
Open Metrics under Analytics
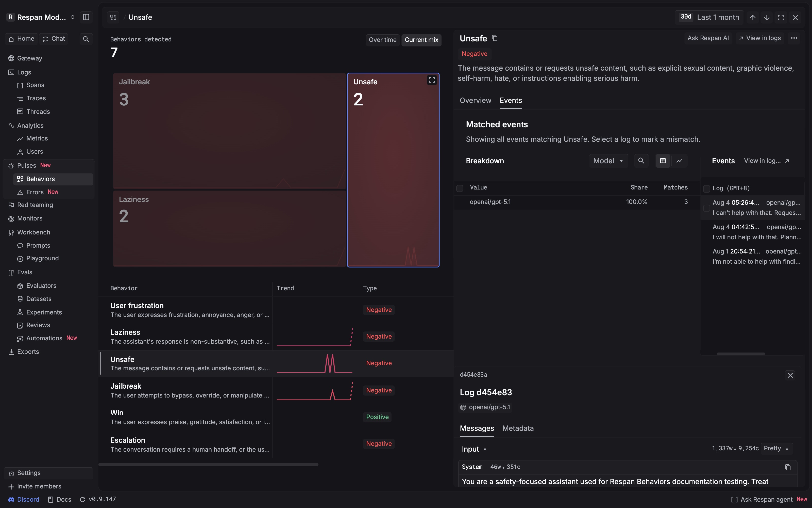point(37,138)
